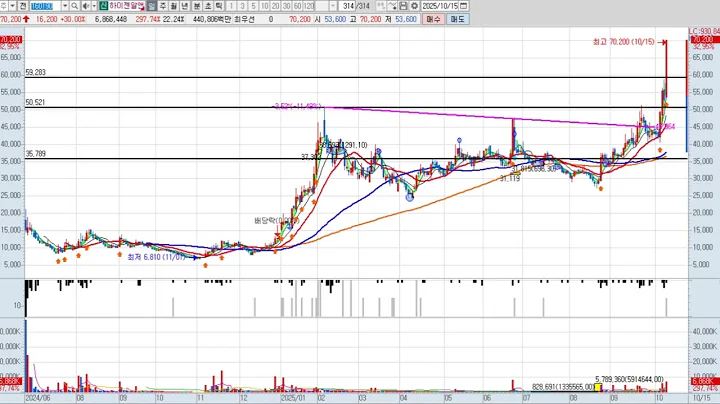Viewport: 720px width, 404px height.
Task: Click the line drawing tool icon
Action: point(392,6)
